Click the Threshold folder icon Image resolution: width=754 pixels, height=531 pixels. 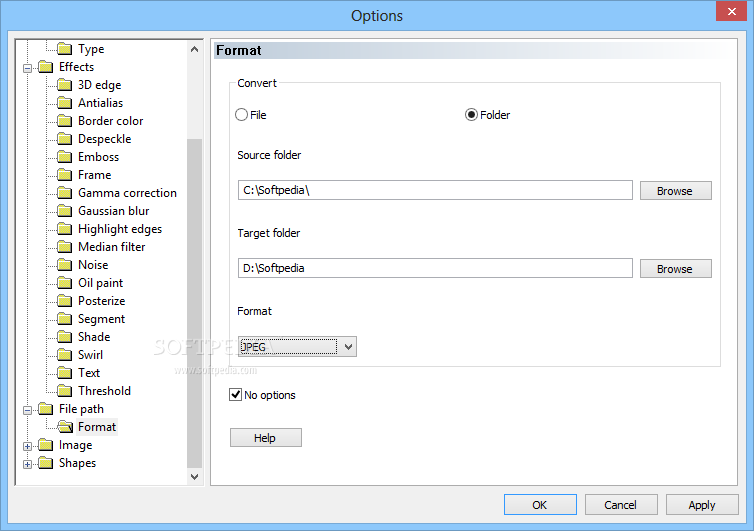64,391
